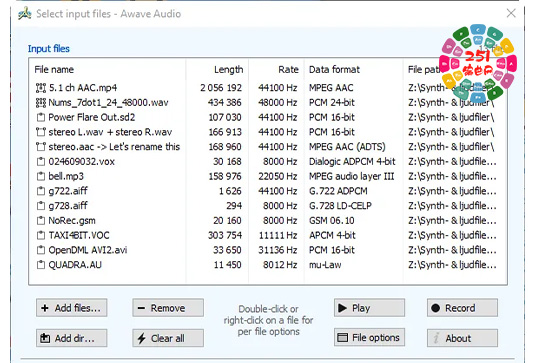This screenshot has width=535, height=363.
Task: Select the file name Nums_7dot1_24_48000.wav
Action: [x=109, y=103]
